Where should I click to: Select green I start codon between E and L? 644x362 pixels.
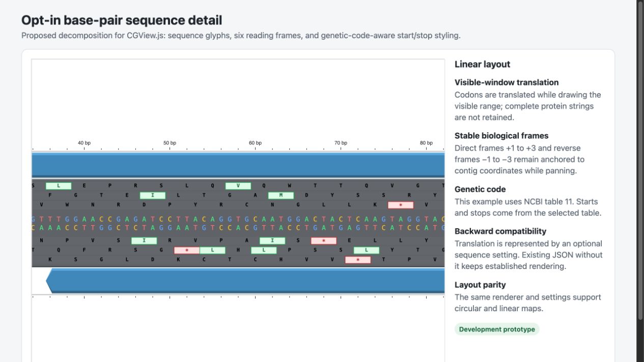(153, 195)
